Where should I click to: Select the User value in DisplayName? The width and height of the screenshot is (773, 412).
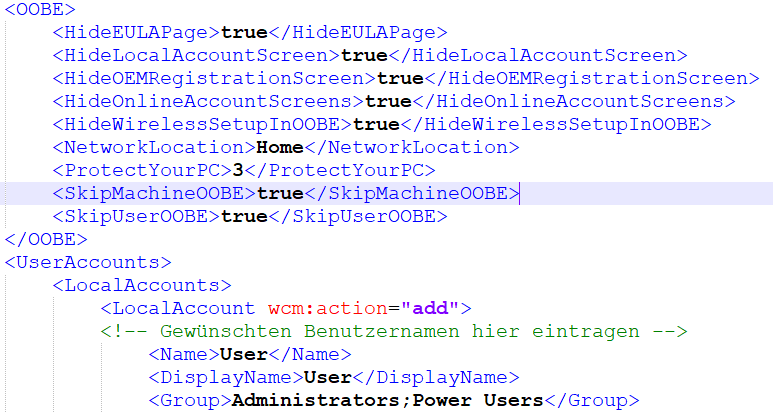click(328, 378)
